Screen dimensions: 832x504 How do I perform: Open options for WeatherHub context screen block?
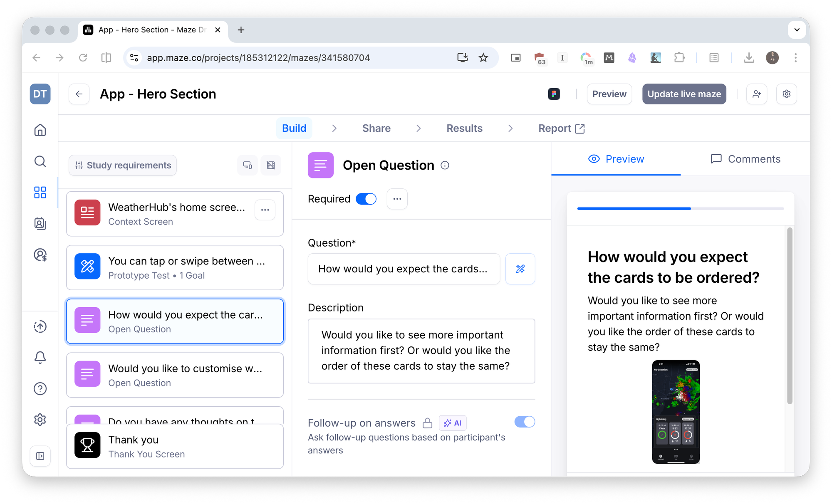click(x=265, y=210)
